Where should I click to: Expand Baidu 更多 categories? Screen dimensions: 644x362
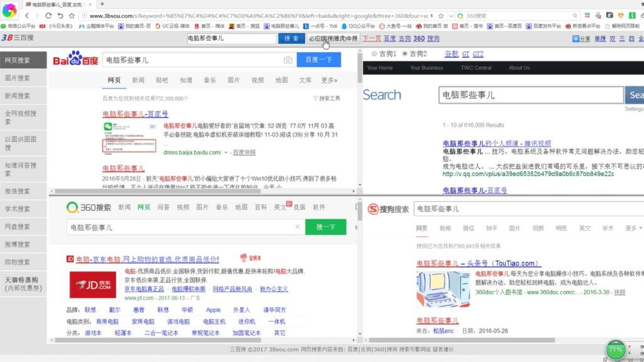pos(329,80)
